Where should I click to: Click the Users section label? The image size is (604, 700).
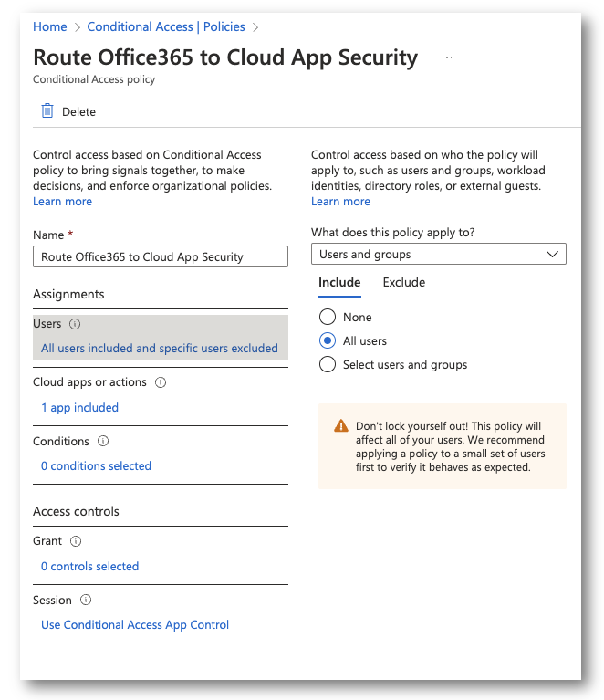(47, 324)
